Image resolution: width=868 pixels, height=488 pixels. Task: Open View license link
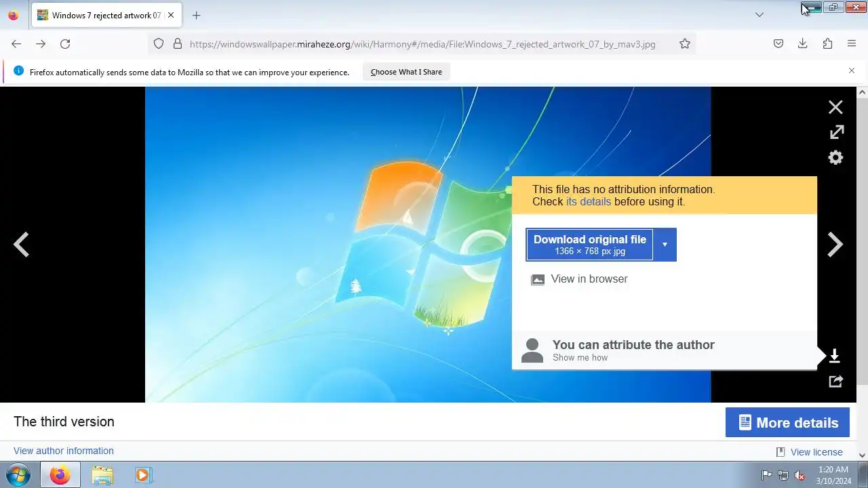816,452
